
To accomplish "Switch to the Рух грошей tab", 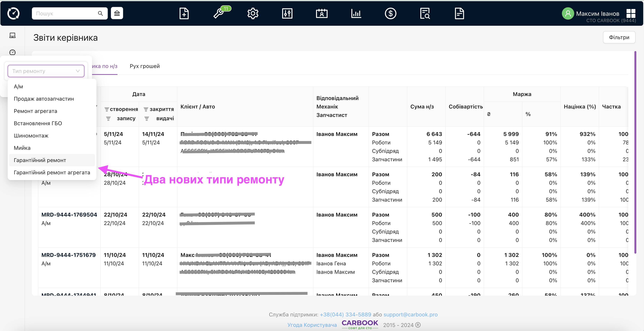I will click(144, 66).
